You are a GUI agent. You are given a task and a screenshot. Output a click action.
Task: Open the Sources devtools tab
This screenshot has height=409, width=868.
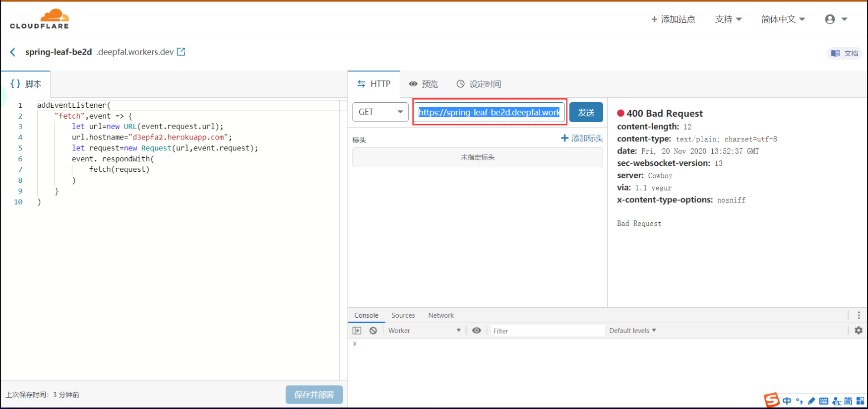click(403, 315)
